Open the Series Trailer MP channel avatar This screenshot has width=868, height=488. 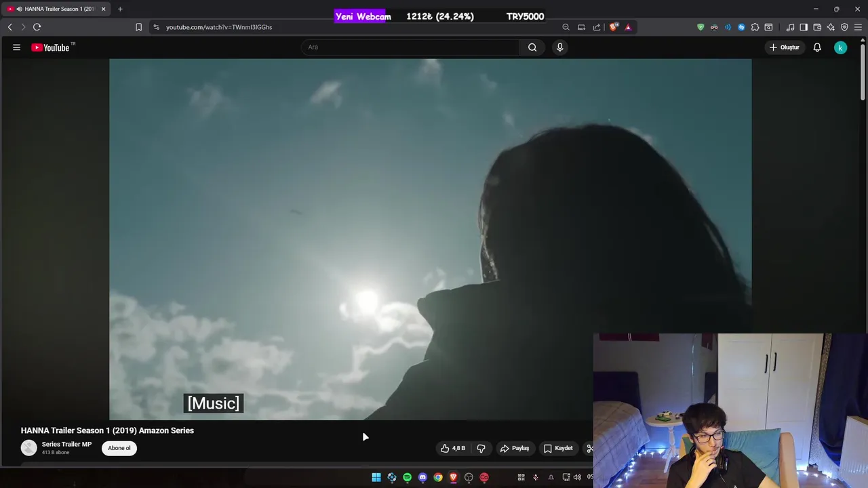coord(28,448)
